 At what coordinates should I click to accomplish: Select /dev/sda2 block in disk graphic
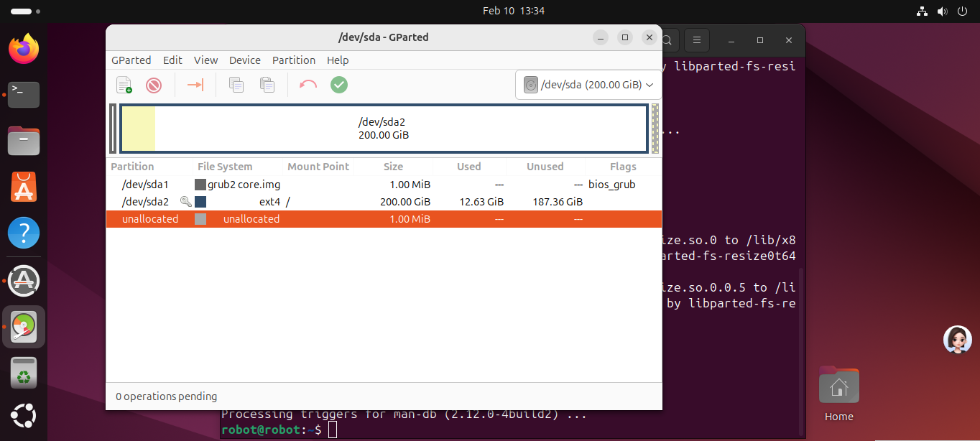(x=384, y=129)
